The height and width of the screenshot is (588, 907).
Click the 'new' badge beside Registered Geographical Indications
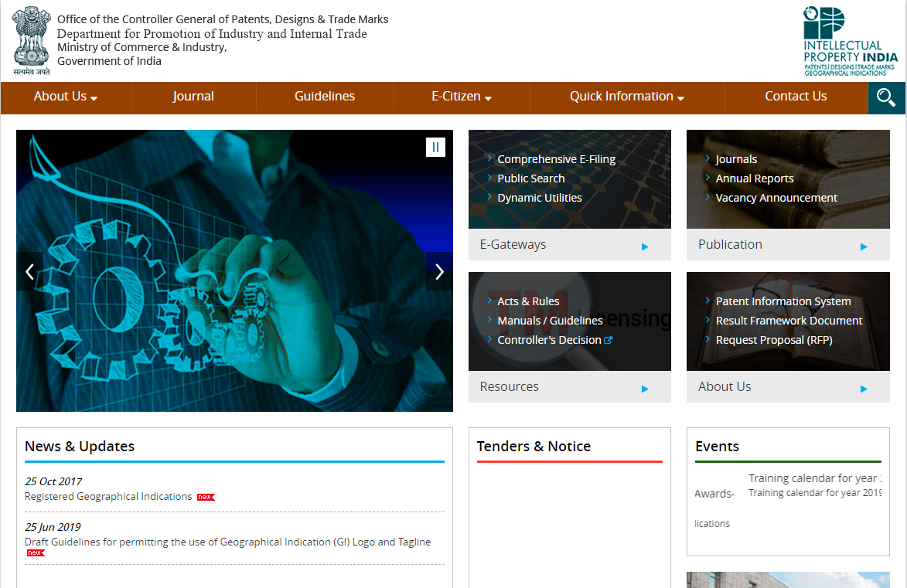[205, 497]
